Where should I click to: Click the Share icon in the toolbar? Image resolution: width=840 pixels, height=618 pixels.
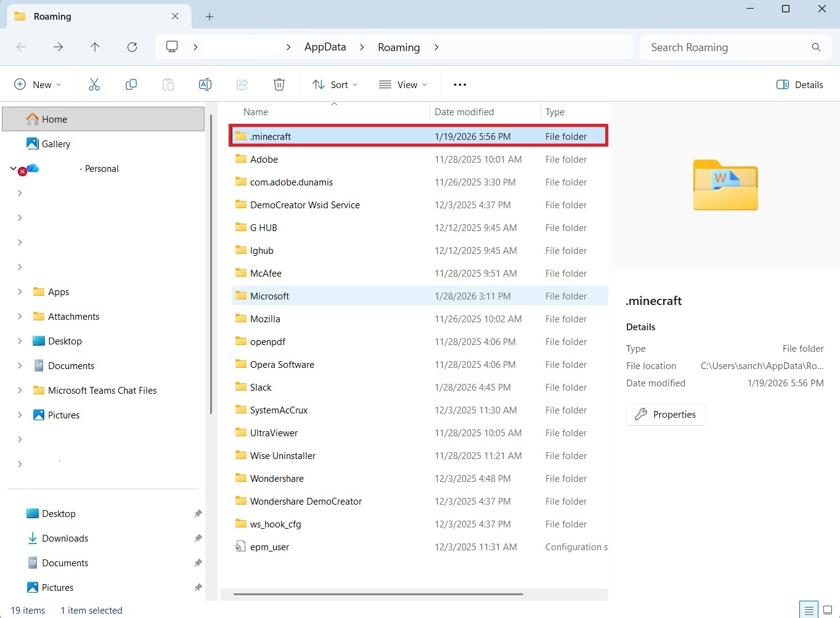tap(242, 84)
